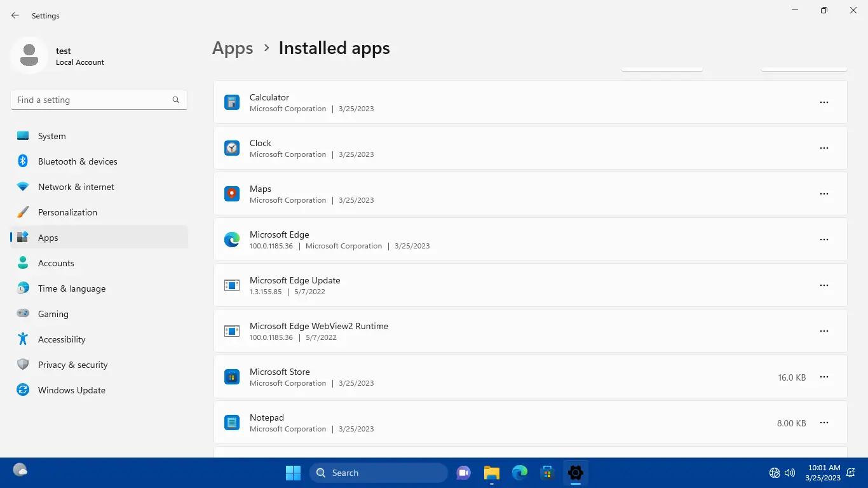The image size is (868, 488).
Task: Open the Chat app on the taskbar
Action: 463,473
